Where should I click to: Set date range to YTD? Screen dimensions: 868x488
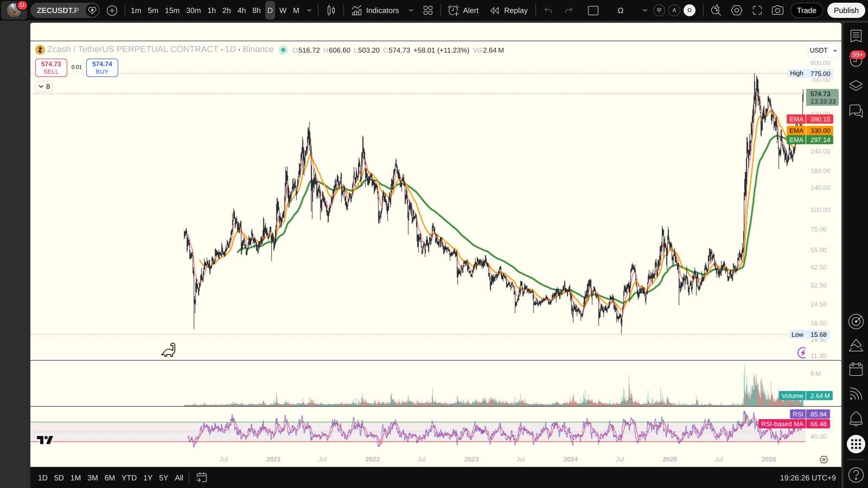coord(129,478)
